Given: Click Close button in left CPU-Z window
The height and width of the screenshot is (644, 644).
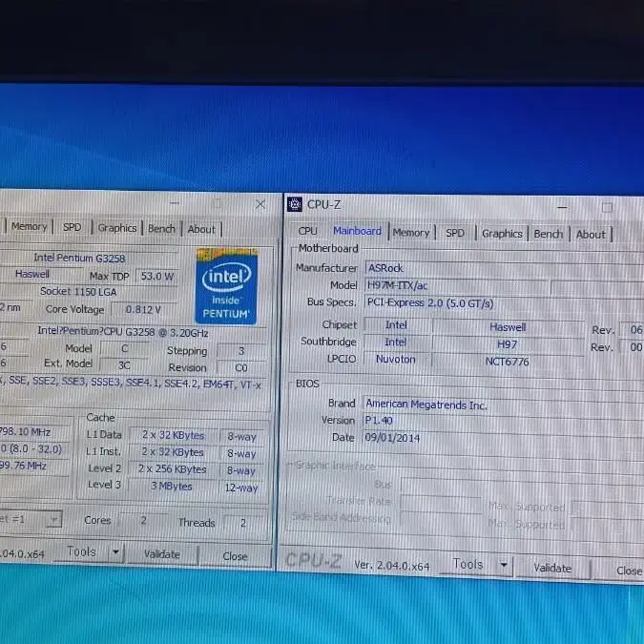Looking at the screenshot, I should 235,556.
